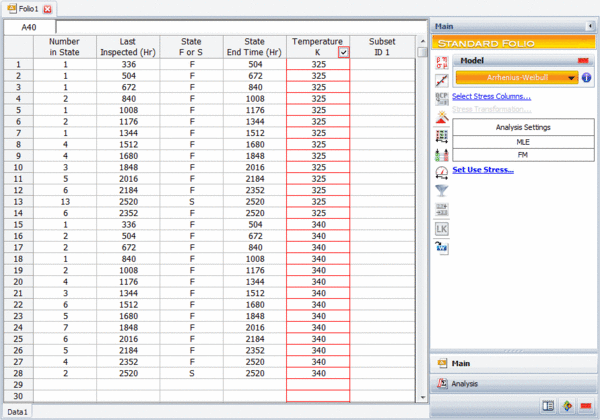Click the alter data type grid icon

442,136
